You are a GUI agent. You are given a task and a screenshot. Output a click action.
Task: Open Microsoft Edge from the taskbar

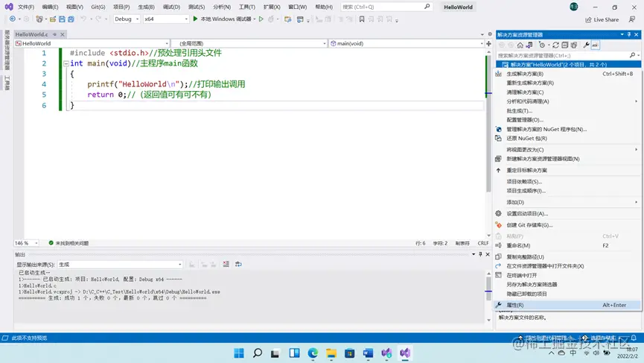point(313,353)
